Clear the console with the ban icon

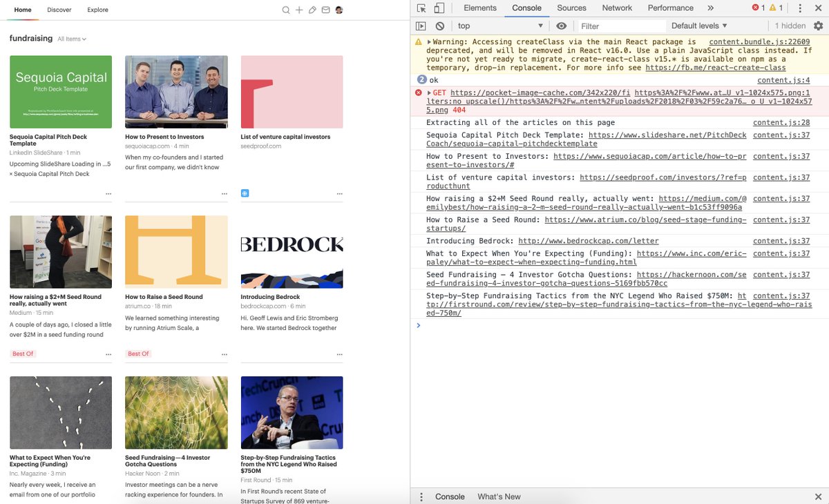click(440, 26)
